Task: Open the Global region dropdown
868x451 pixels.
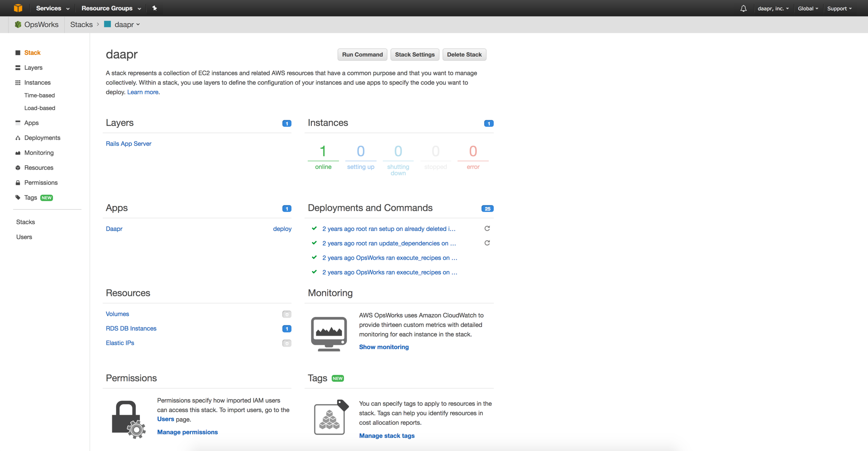Action: [x=808, y=8]
